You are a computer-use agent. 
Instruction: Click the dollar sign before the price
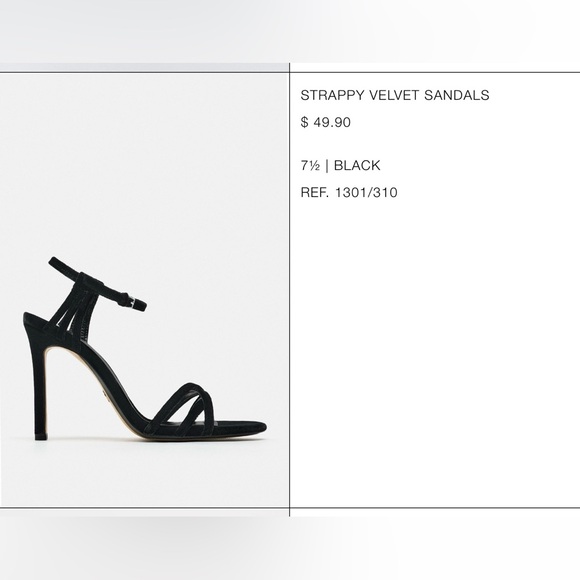(304, 122)
